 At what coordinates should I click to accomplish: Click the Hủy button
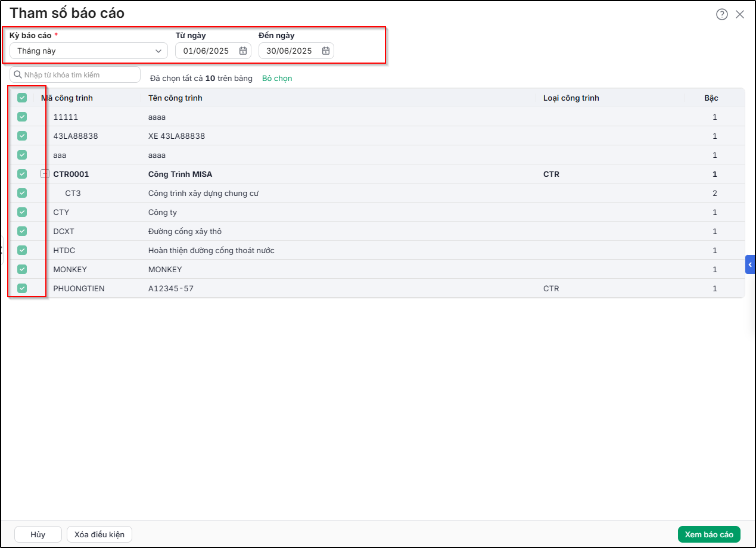pyautogui.click(x=38, y=534)
